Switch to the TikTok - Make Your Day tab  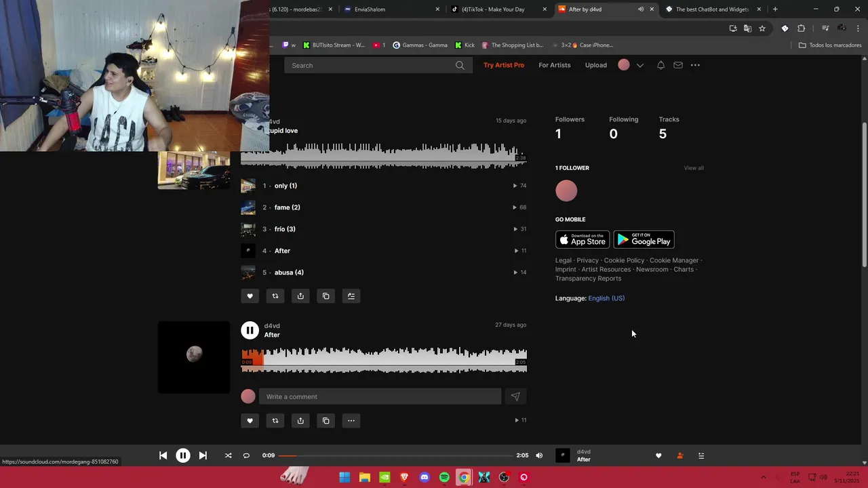click(x=498, y=9)
